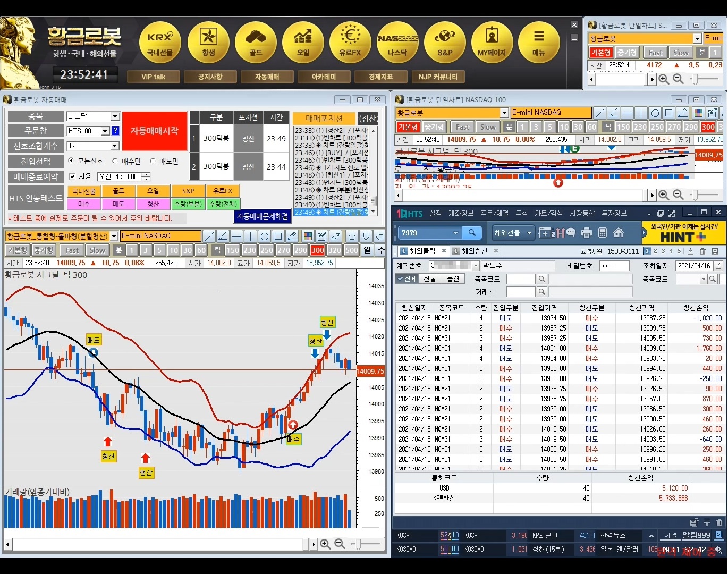Image resolution: width=728 pixels, height=574 pixels.
Task: Open MY페이지 gold circle button
Action: click(492, 43)
